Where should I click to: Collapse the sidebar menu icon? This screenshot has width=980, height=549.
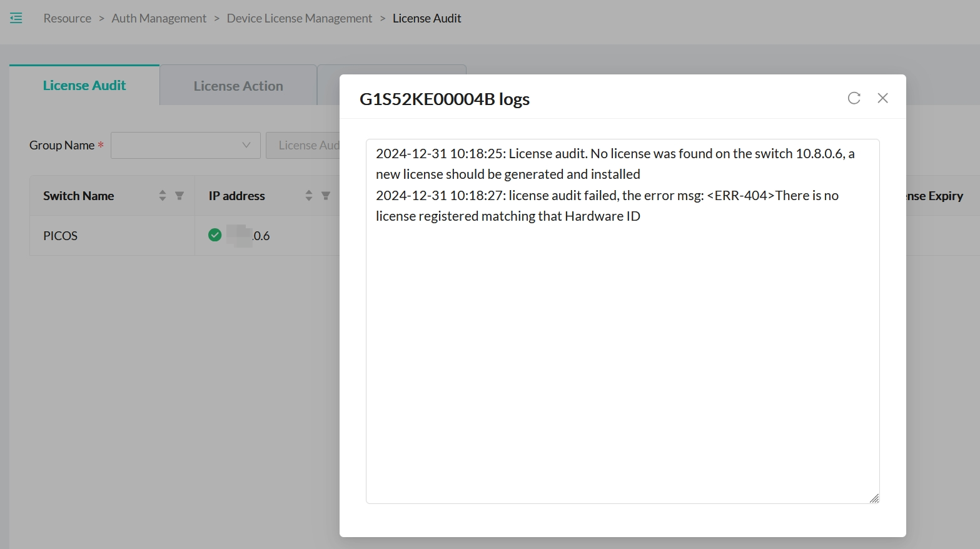tap(16, 18)
